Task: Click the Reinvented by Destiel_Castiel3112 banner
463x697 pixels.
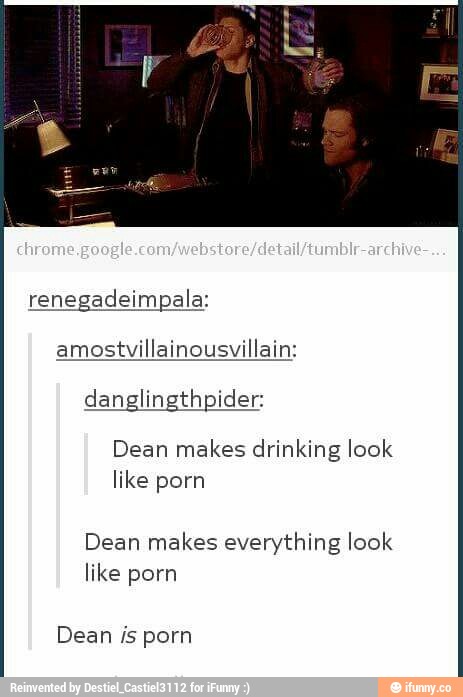Action: 129,688
